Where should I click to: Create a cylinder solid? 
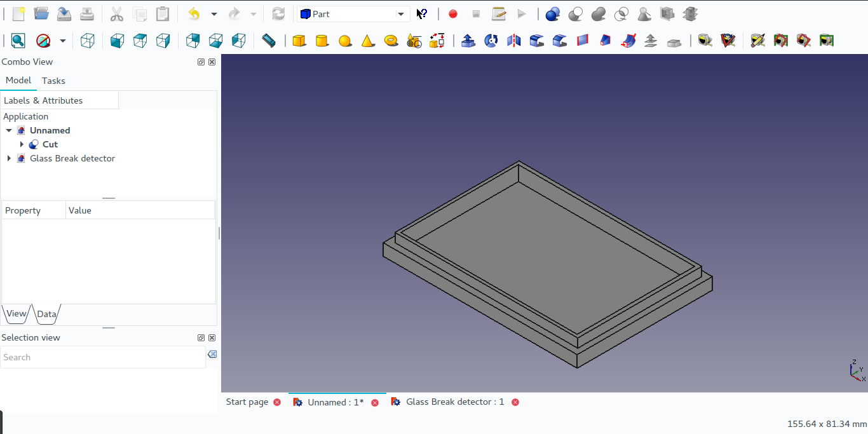point(322,41)
